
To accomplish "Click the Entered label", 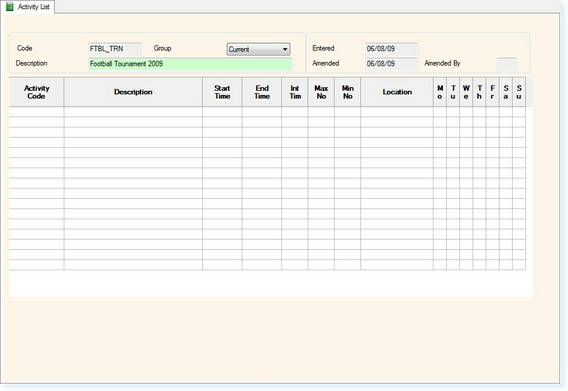I will (323, 48).
